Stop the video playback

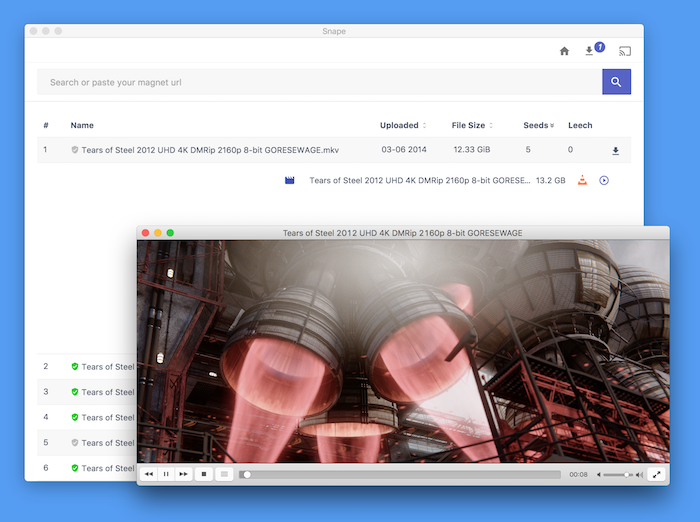click(x=204, y=474)
